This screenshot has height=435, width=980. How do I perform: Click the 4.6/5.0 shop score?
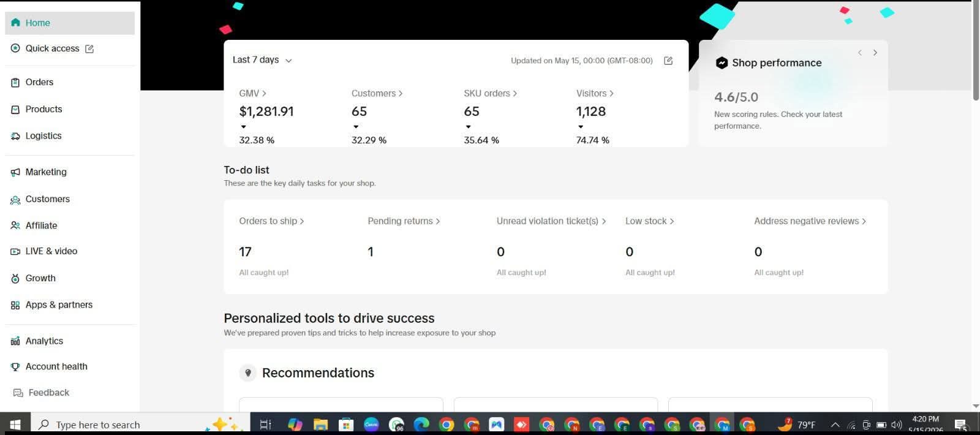pyautogui.click(x=736, y=97)
